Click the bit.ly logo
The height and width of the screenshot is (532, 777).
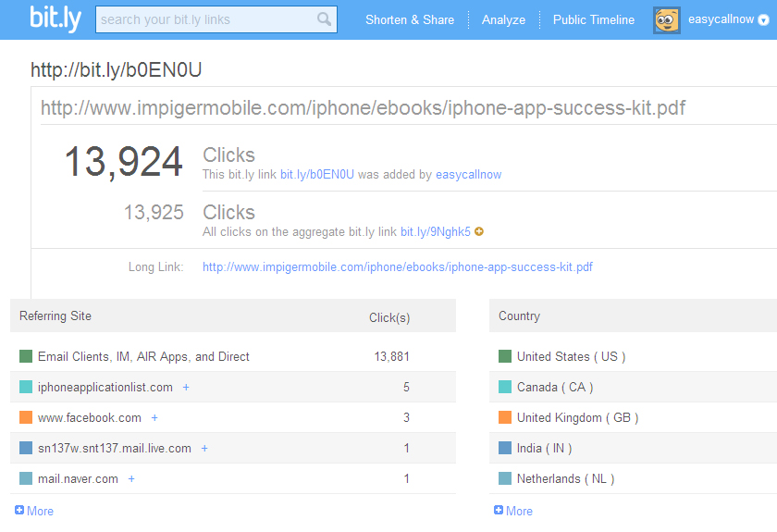click(55, 19)
